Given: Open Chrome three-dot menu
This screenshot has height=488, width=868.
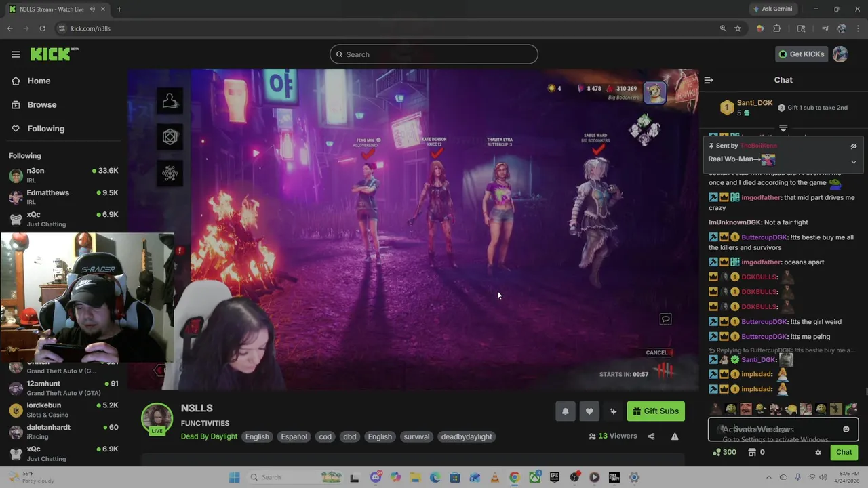Looking at the screenshot, I should (858, 28).
